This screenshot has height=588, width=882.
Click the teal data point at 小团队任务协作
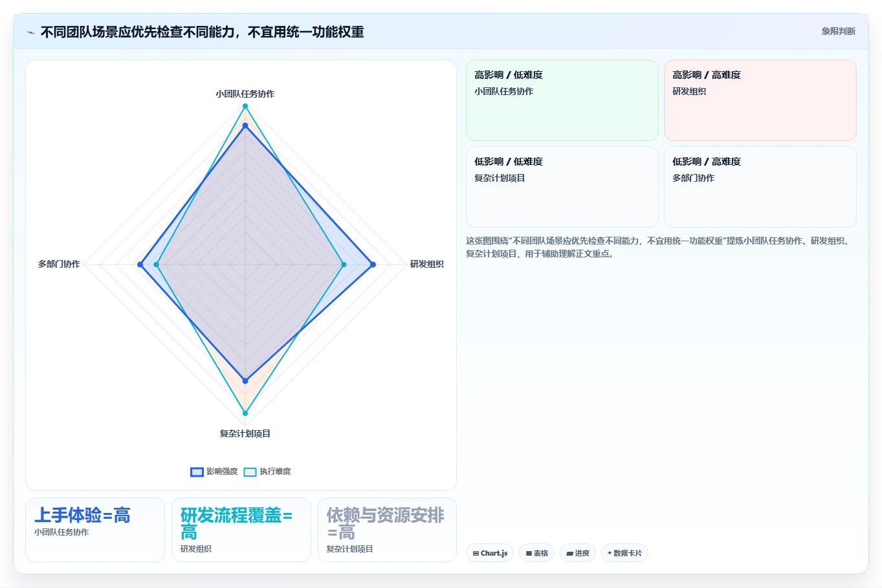(245, 106)
